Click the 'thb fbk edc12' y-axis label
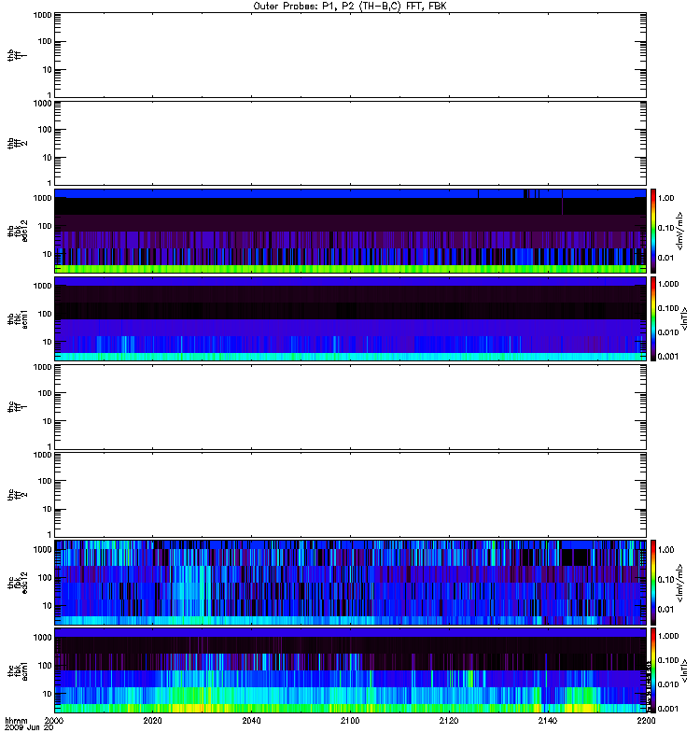700x747 pixels. click(17, 231)
